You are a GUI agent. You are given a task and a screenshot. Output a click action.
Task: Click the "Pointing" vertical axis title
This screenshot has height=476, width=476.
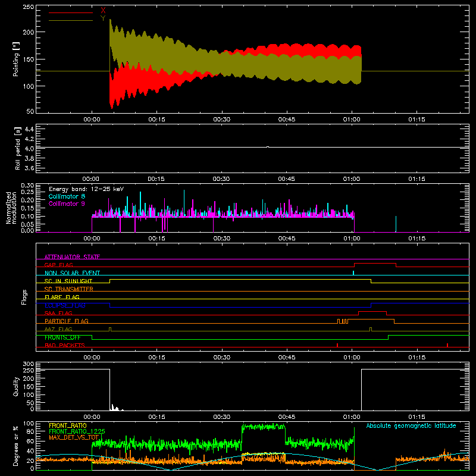[x=16, y=59]
